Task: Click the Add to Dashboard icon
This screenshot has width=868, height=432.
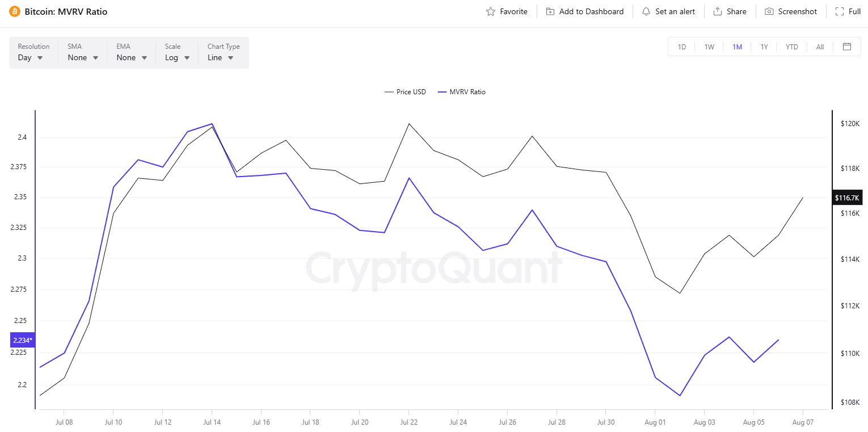Action: pyautogui.click(x=550, y=11)
